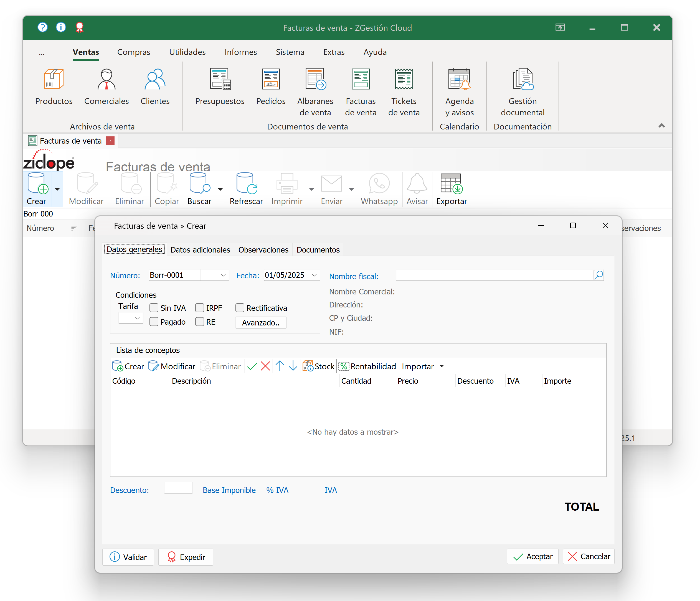700x601 pixels.
Task: Open the Sistema ribbon tab
Action: pos(290,52)
